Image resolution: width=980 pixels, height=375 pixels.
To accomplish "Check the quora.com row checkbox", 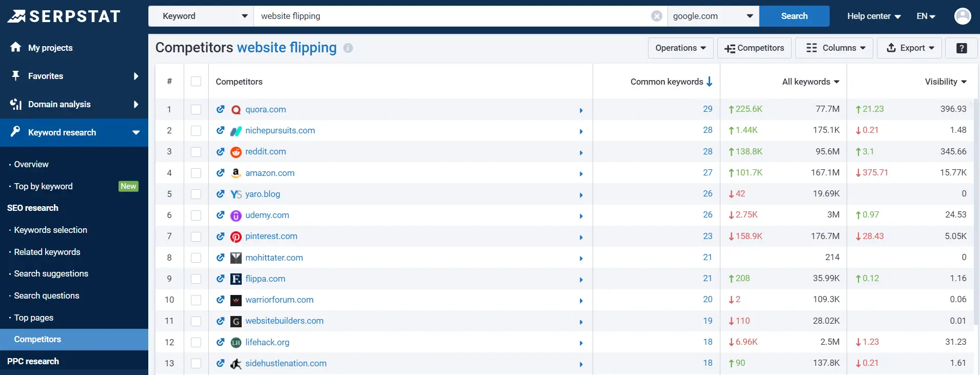I will click(x=196, y=109).
